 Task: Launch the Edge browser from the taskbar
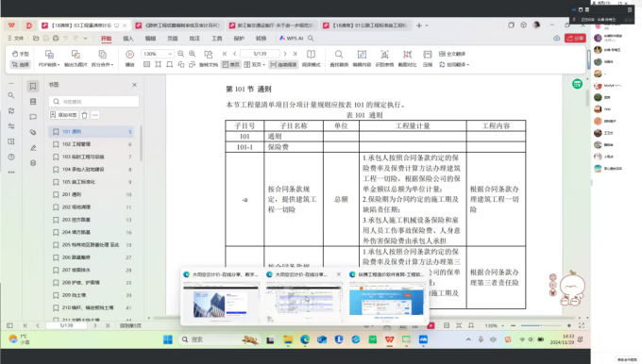click(x=305, y=339)
